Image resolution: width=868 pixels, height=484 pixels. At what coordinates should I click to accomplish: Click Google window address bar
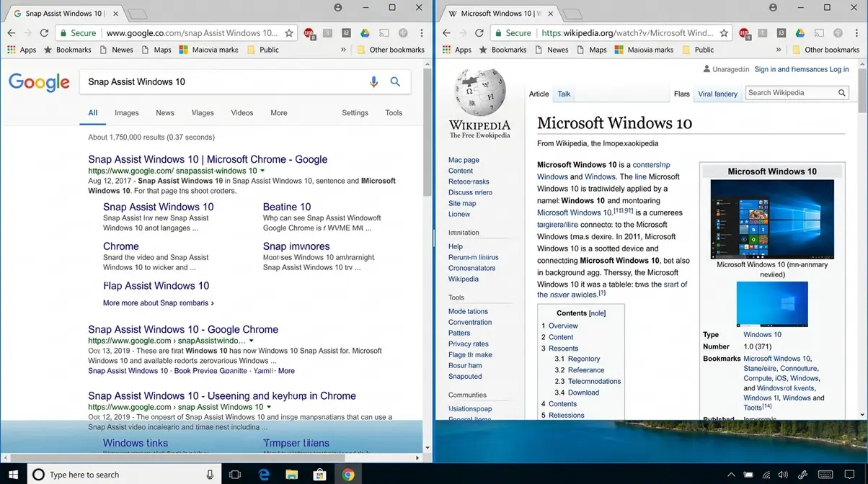[x=191, y=33]
